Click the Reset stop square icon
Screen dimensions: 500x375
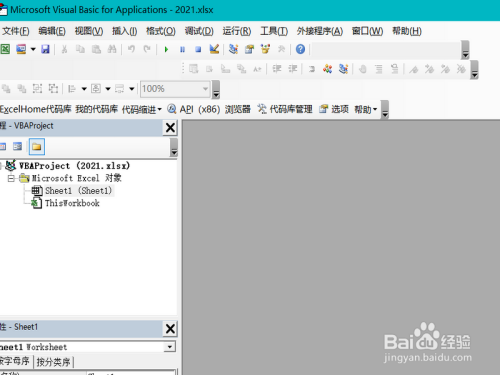(x=198, y=49)
